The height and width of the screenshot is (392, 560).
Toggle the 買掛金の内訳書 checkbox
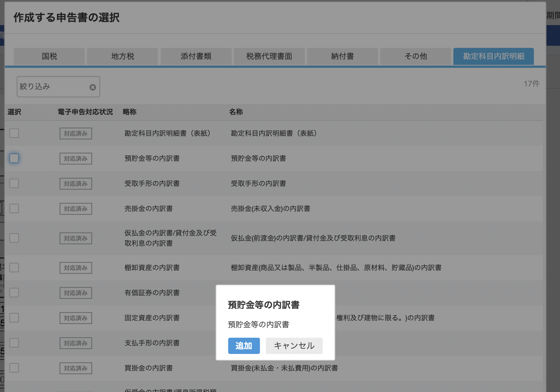coord(14,368)
